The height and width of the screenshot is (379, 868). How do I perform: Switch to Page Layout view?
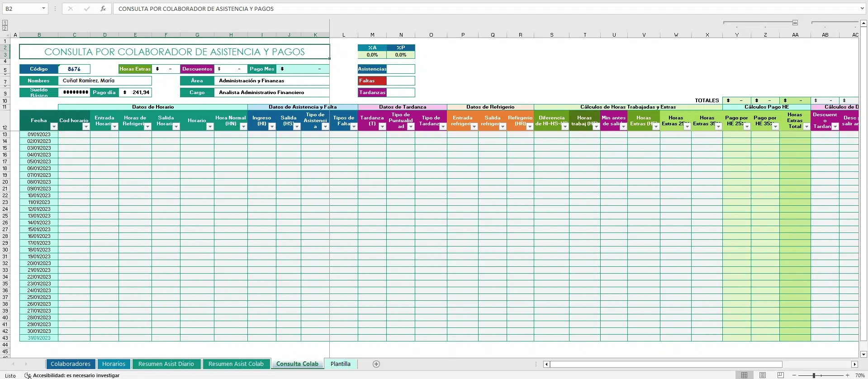click(x=763, y=375)
